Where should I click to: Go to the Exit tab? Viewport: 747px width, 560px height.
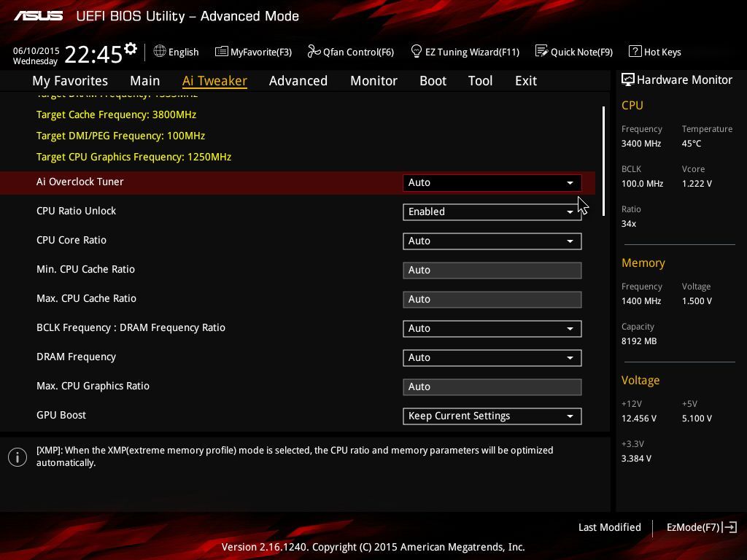tap(526, 81)
